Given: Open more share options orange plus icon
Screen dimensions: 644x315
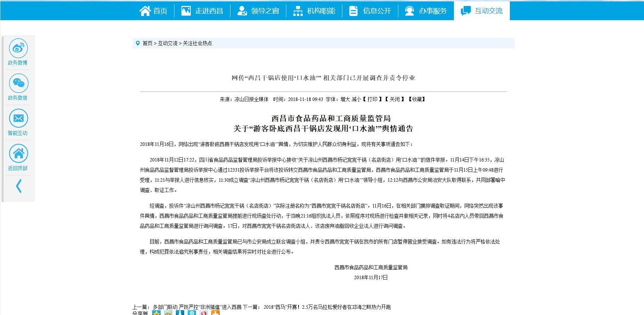Looking at the screenshot, I should 215,313.
